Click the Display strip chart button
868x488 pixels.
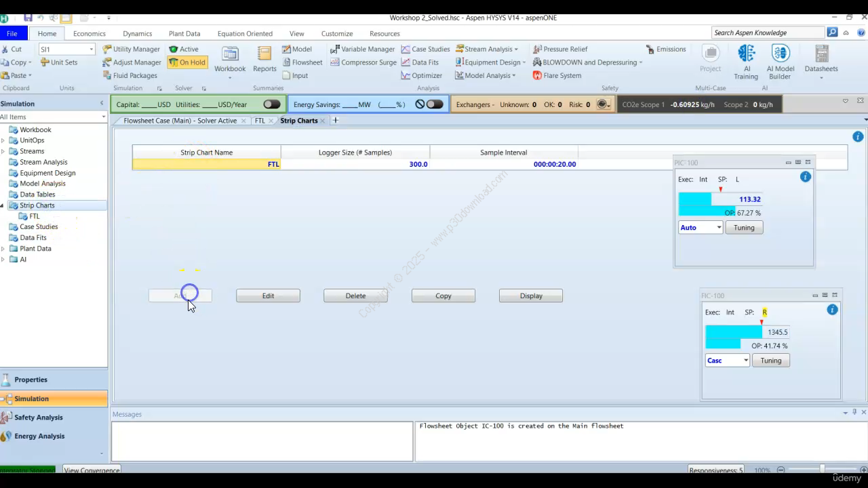tap(531, 296)
